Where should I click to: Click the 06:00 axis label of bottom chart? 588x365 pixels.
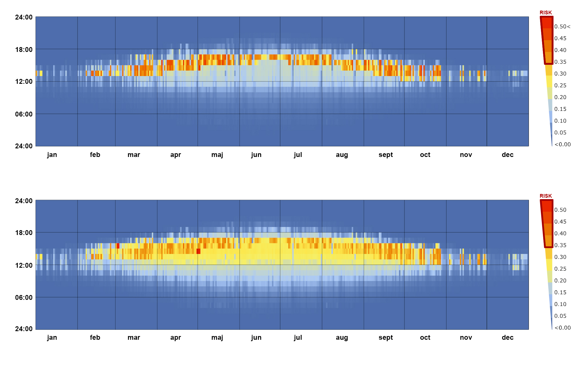[x=24, y=298]
